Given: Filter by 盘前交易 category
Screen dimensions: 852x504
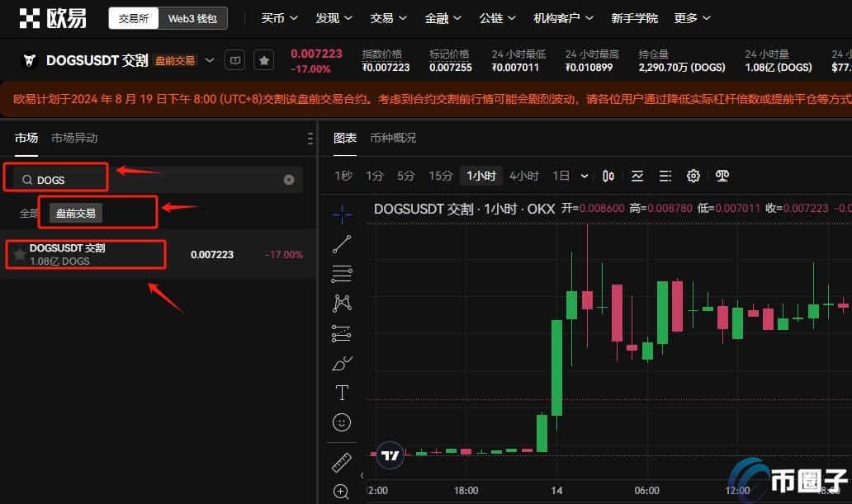Looking at the screenshot, I should pyautogui.click(x=75, y=214).
